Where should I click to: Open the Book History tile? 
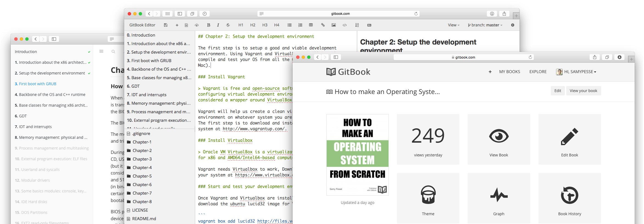[570, 198]
